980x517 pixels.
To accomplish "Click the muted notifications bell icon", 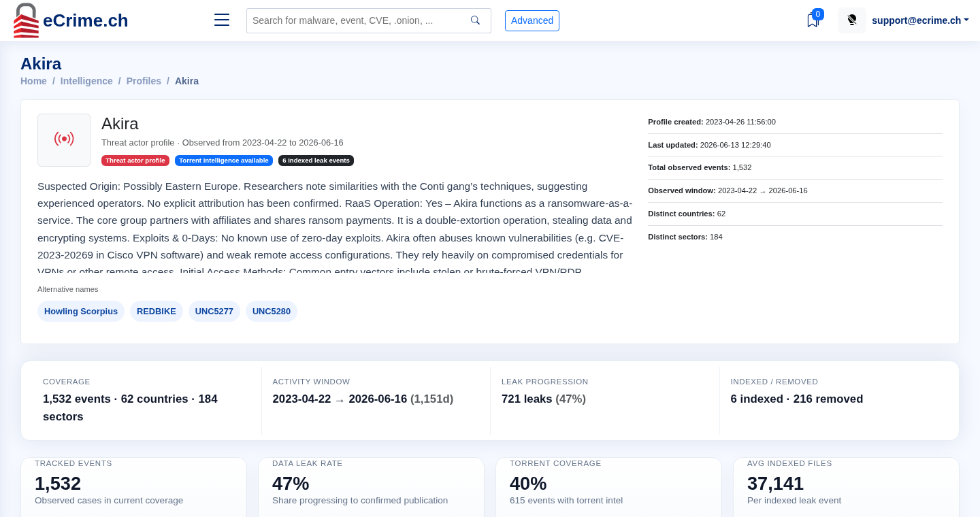I will (852, 20).
